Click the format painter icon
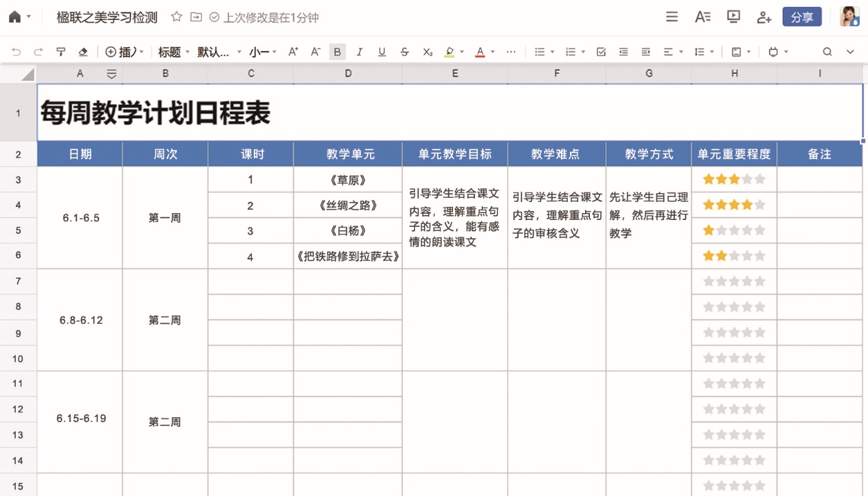This screenshot has width=868, height=496. (x=61, y=52)
